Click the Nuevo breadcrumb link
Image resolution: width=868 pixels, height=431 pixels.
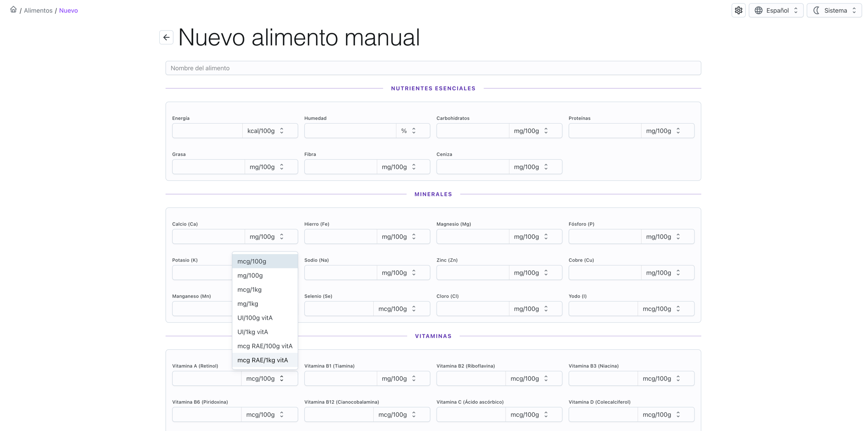click(69, 10)
